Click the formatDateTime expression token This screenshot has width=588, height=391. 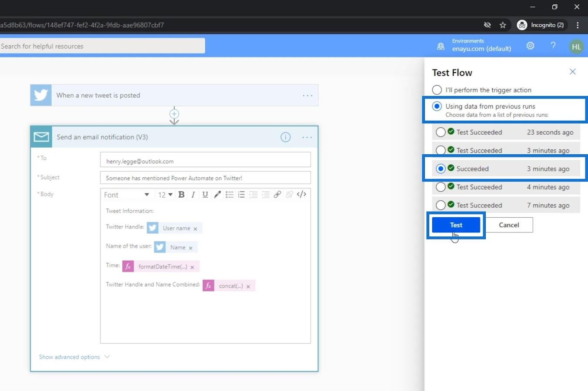click(x=161, y=266)
